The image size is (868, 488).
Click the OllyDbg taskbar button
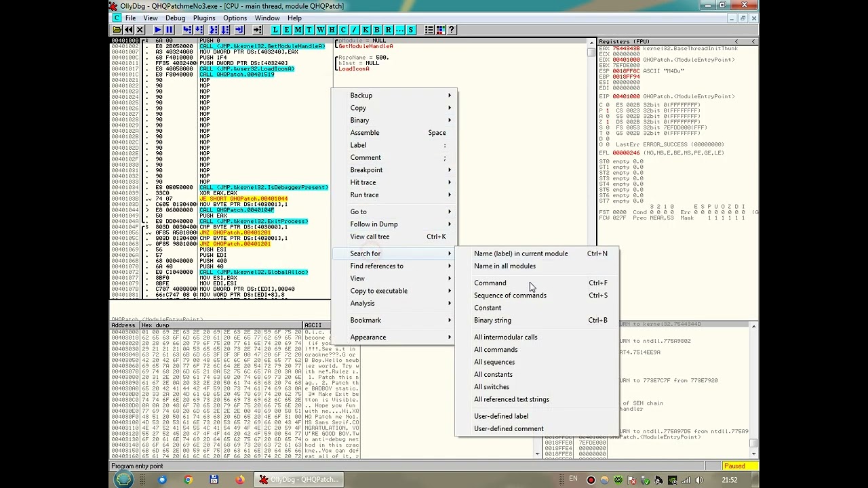coord(299,480)
